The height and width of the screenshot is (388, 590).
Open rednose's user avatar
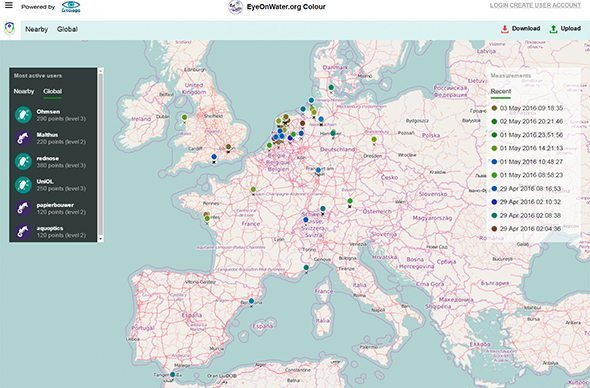click(23, 161)
